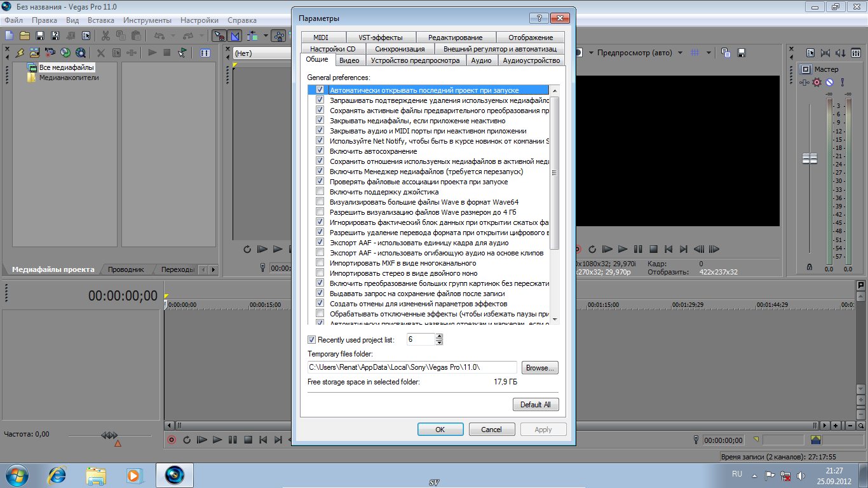This screenshot has height=488, width=868.
Task: Open the 'Аудиоустройство' tab
Action: 531,60
